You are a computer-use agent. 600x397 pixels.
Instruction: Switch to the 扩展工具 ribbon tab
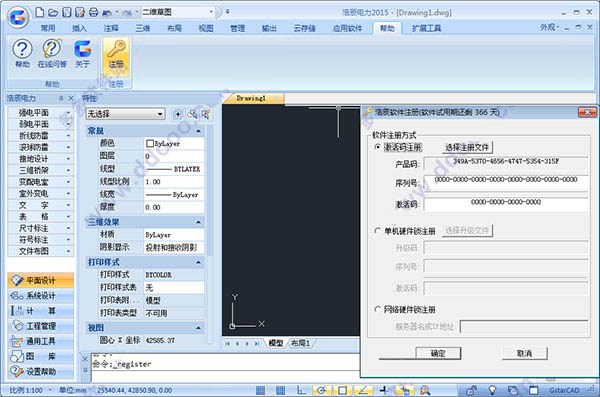(x=426, y=28)
